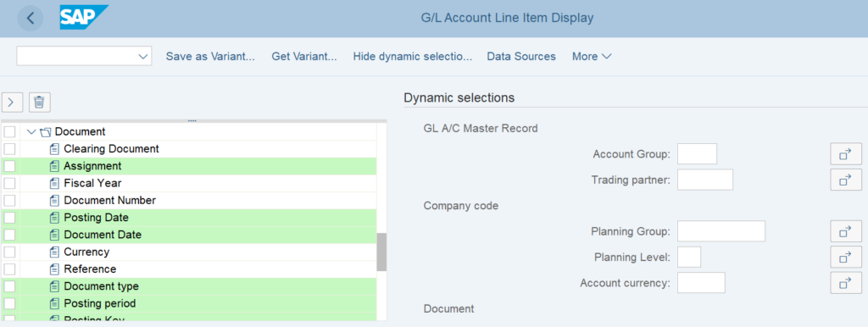Open multiple selection for Planning Group
868x327 pixels.
846,231
